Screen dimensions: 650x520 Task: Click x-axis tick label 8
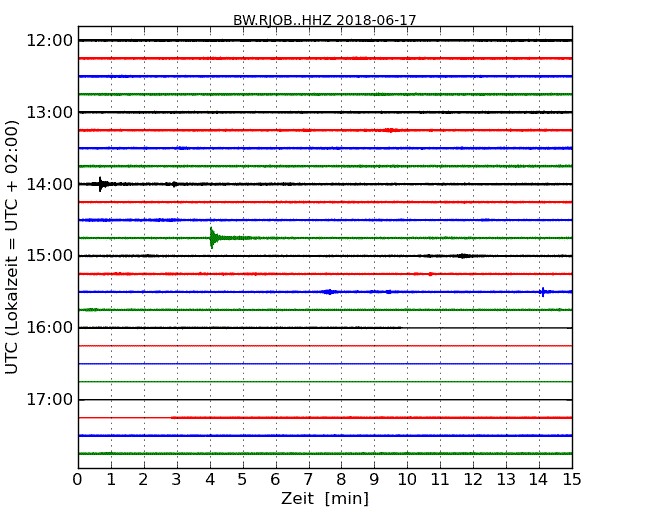click(x=341, y=480)
